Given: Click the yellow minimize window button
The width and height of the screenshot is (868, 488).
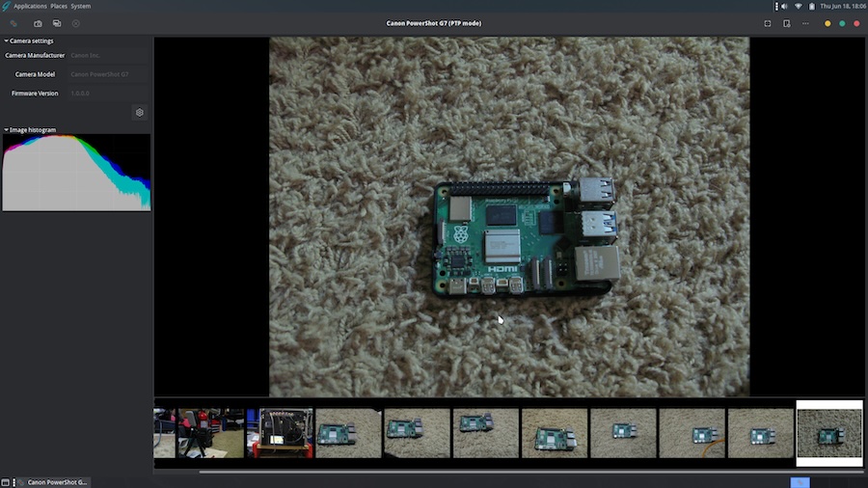Looking at the screenshot, I should [x=827, y=24].
